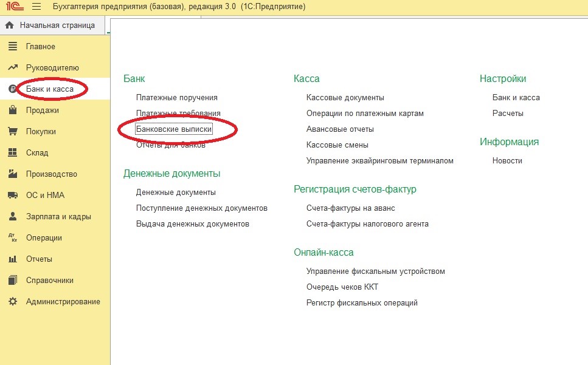Viewport: 588px width, 365px height.
Task: Click the green Касса group heading
Action: (306, 78)
